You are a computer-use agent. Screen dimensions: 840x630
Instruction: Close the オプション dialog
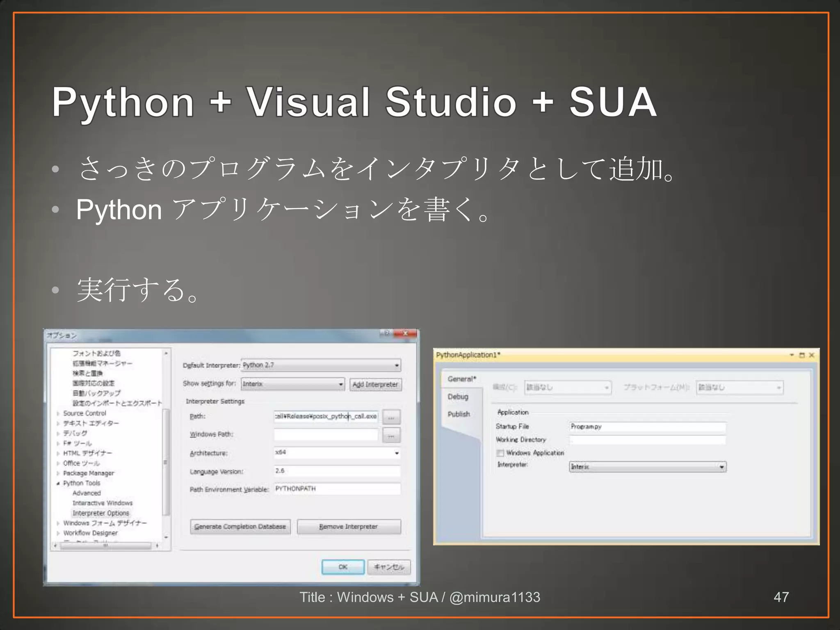point(405,333)
